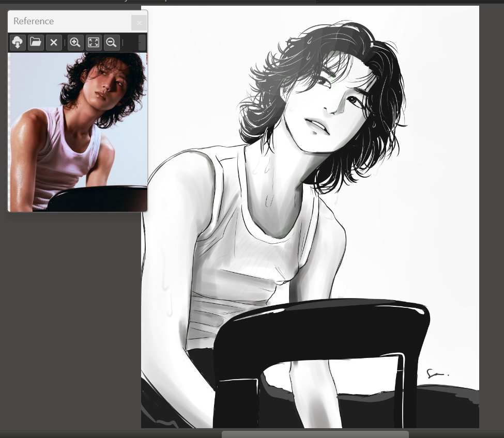Expand the collapsed options at toolbar's right edge

[142, 42]
